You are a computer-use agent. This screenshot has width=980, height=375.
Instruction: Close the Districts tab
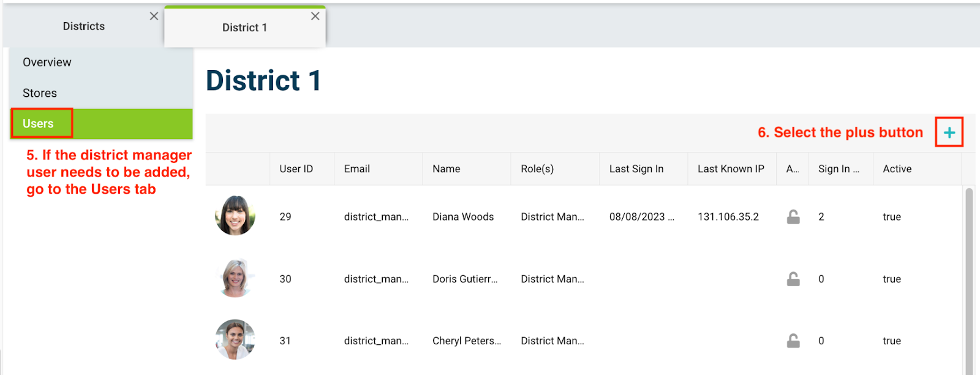click(154, 16)
